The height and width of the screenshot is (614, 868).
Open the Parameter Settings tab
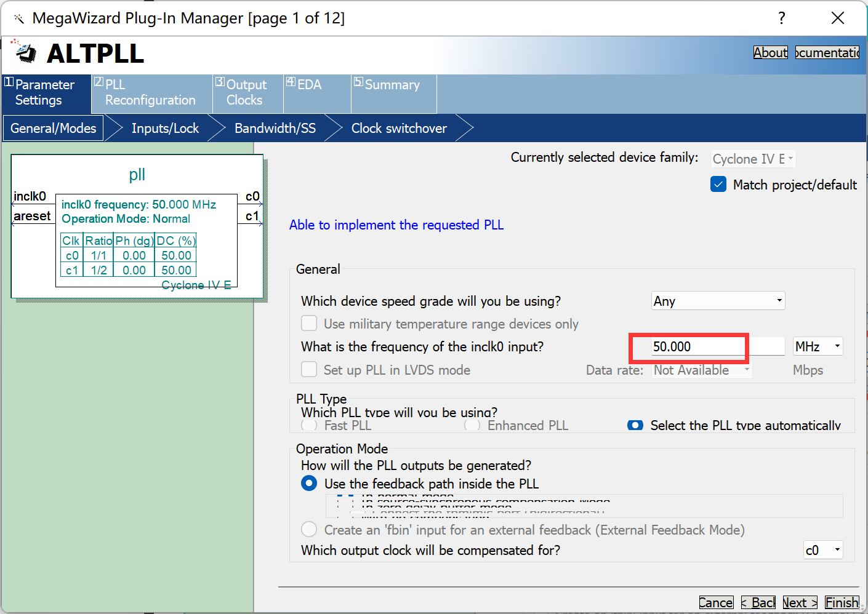click(x=46, y=94)
